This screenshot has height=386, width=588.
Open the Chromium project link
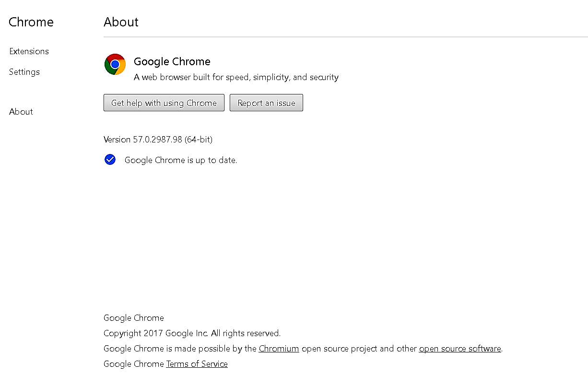point(279,349)
